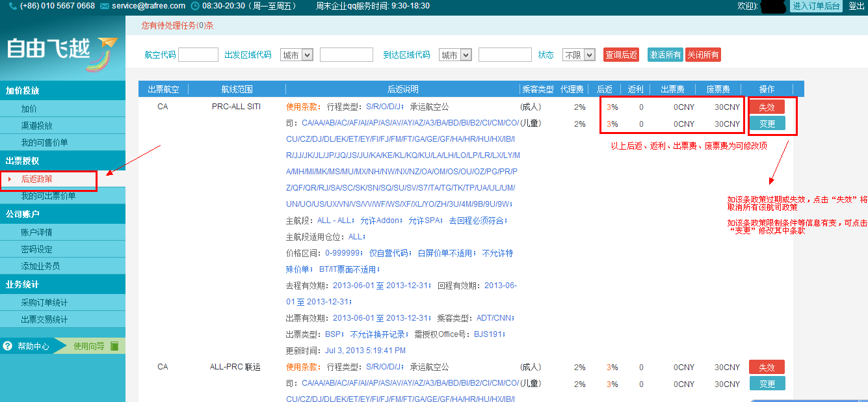868x402 pixels.
Task: Expand the 状态 不限 dropdown
Action: point(579,55)
